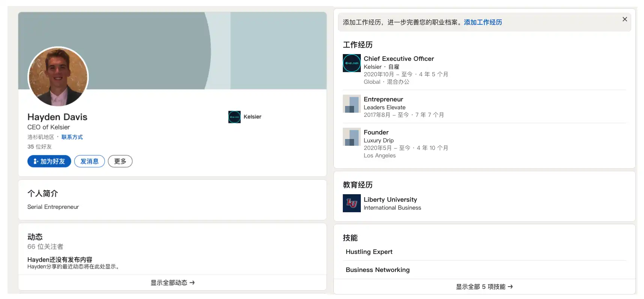Click the Kelsier logo beside Chief Executive Officer
This screenshot has width=644, height=299.
point(351,63)
